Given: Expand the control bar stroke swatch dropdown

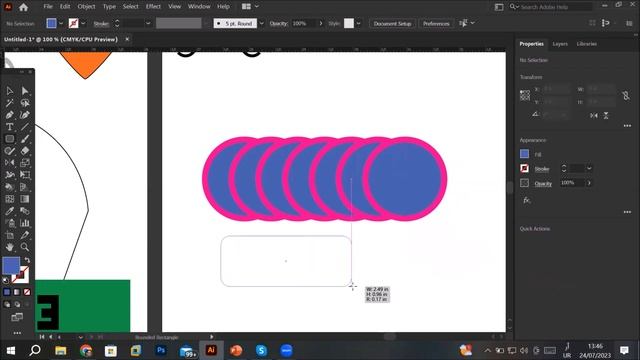Looking at the screenshot, I should 83,24.
